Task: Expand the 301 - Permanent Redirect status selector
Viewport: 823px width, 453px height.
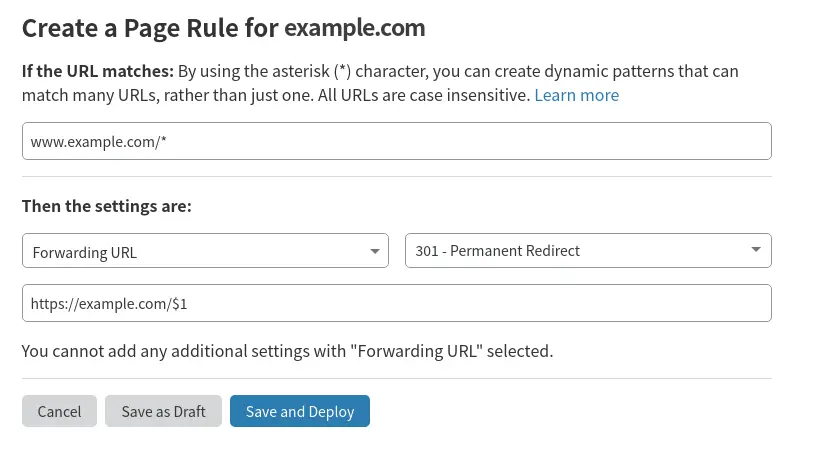Action: click(588, 250)
